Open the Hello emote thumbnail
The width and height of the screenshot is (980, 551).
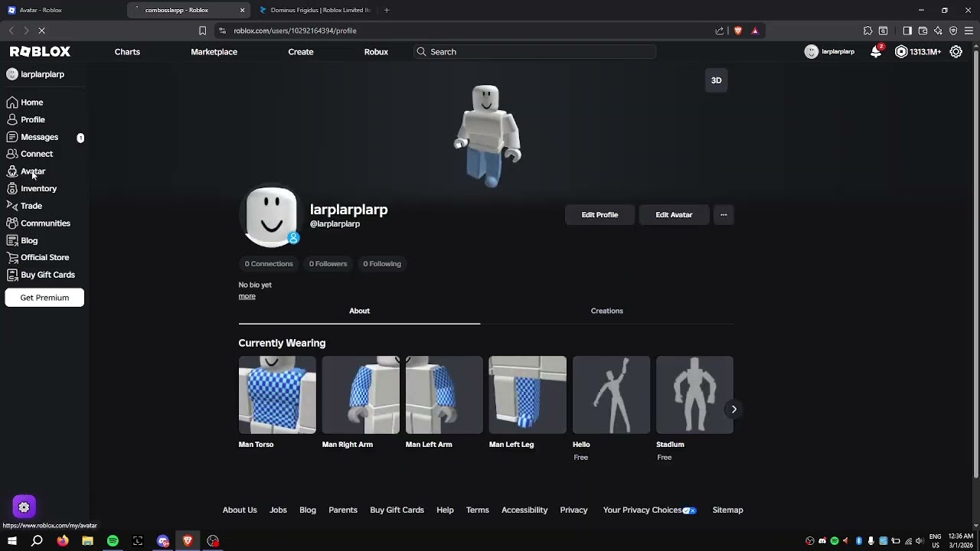(x=611, y=395)
